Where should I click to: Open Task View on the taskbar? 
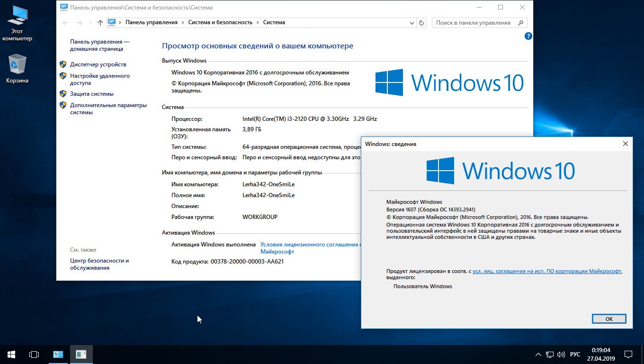tap(34, 354)
